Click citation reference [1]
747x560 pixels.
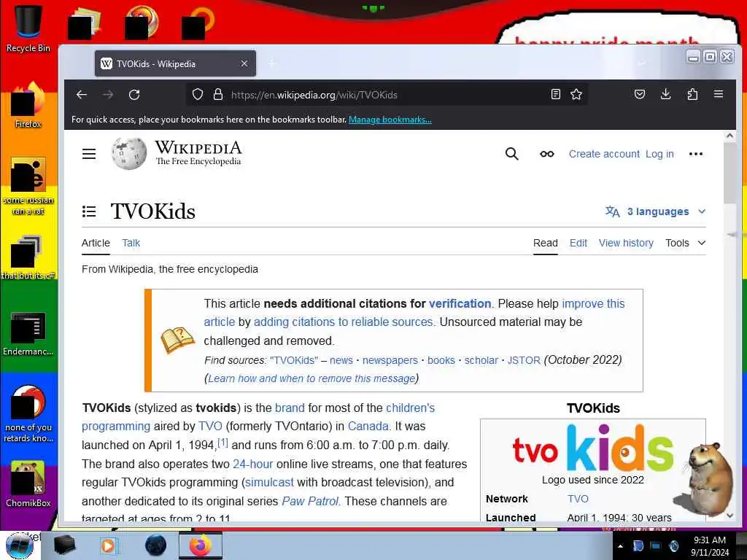pyautogui.click(x=222, y=443)
